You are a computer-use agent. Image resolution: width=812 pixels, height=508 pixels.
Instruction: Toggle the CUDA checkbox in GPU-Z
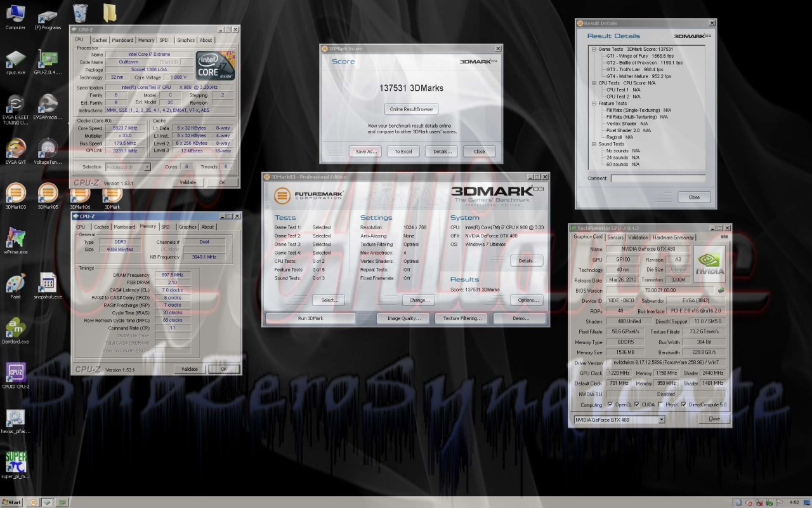tap(636, 404)
